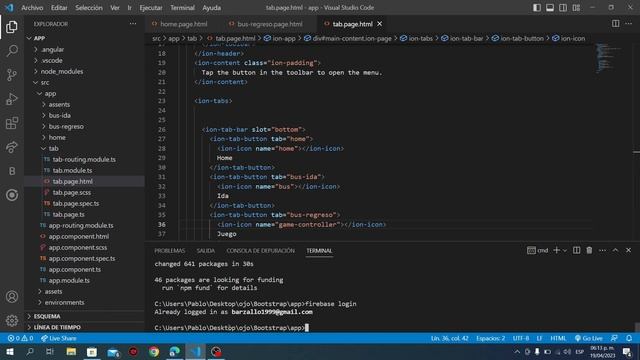The image size is (640, 360).
Task: Open the Run and Debug view
Action: click(x=12, y=99)
